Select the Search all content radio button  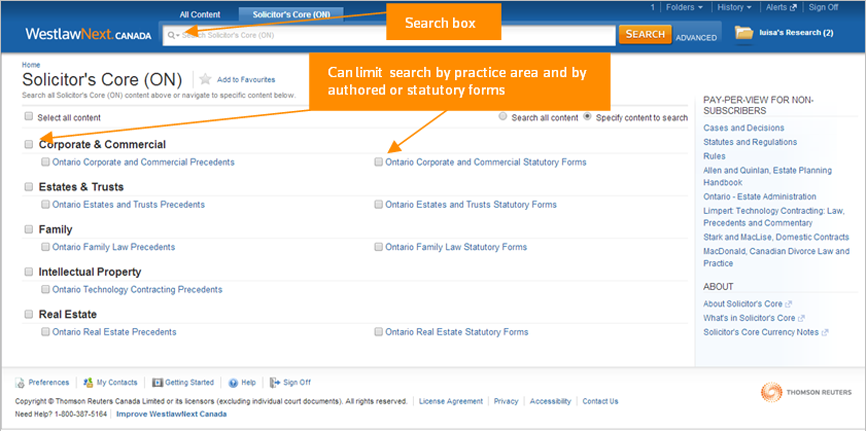[x=503, y=117]
